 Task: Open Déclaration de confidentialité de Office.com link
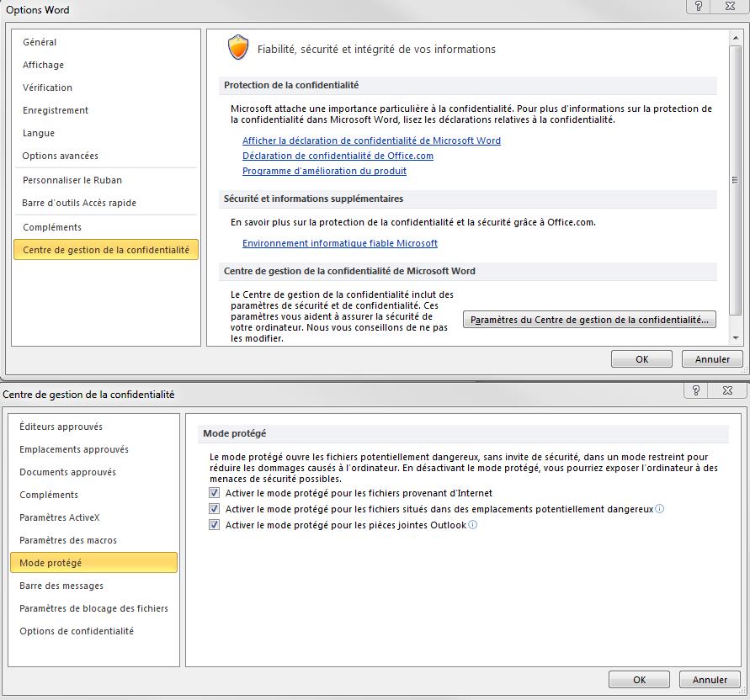click(x=338, y=156)
